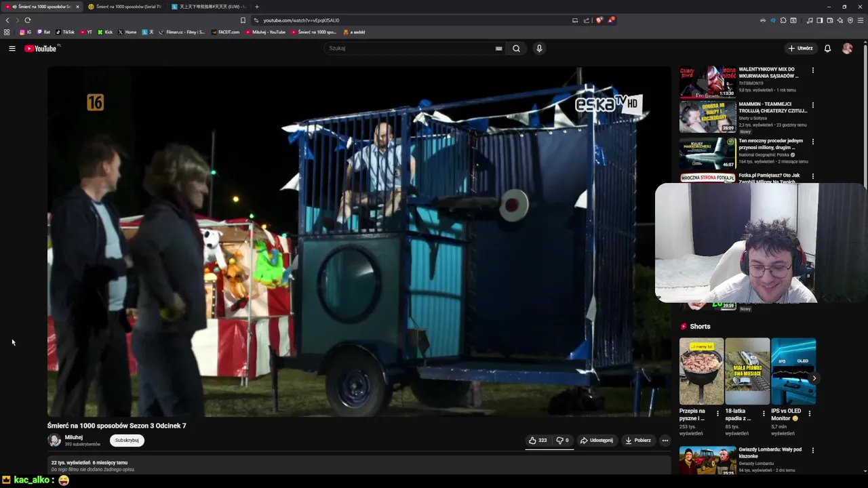Go to the YouTube home logo
The width and height of the screenshot is (868, 488).
click(42, 48)
